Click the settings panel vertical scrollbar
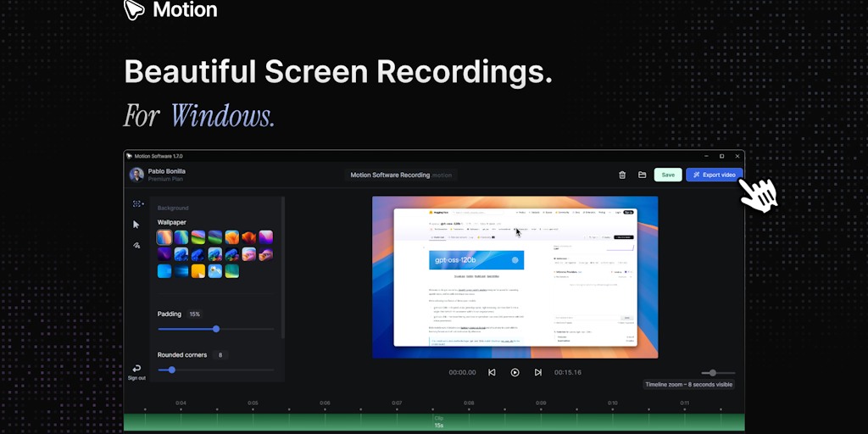 point(283,267)
